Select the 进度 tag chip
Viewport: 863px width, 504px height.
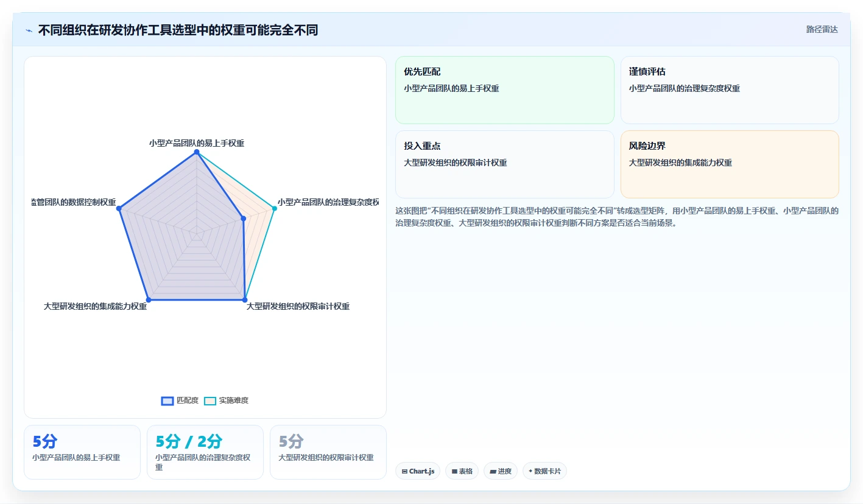[501, 471]
